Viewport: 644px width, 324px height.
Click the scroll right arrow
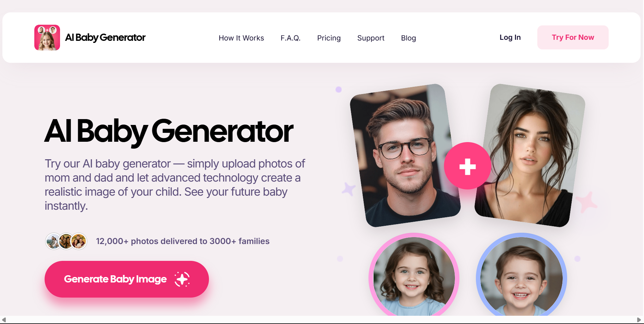pos(639,320)
